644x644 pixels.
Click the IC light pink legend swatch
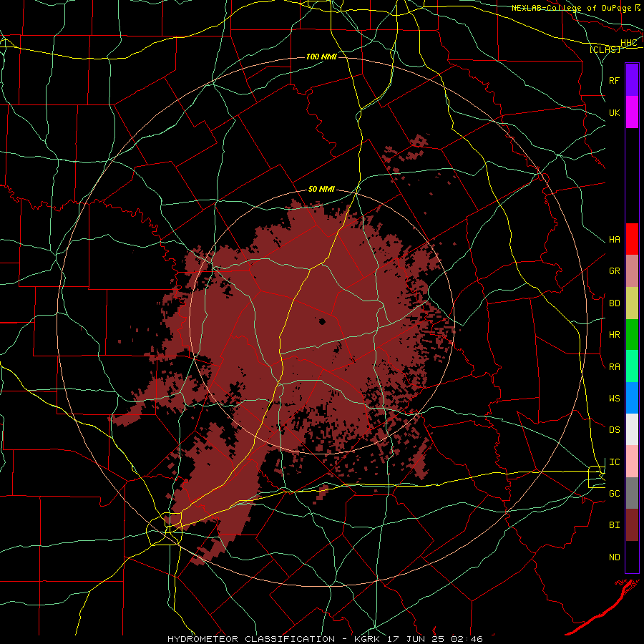click(x=632, y=462)
